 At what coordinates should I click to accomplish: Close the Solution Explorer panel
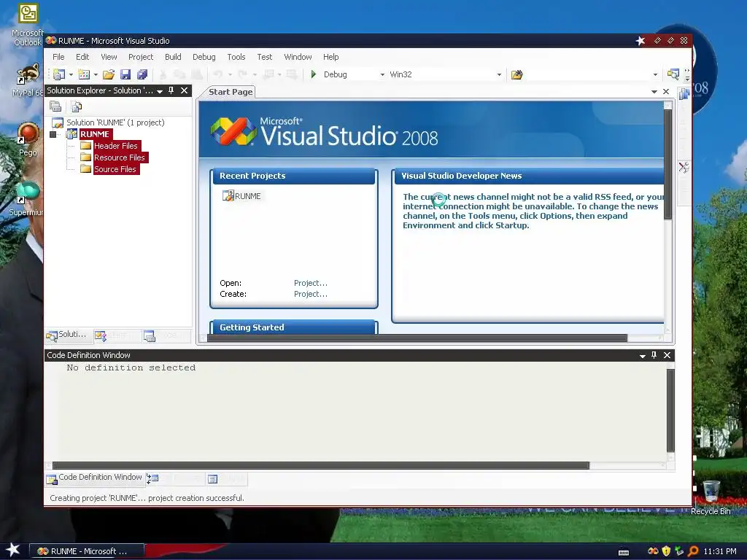185,90
